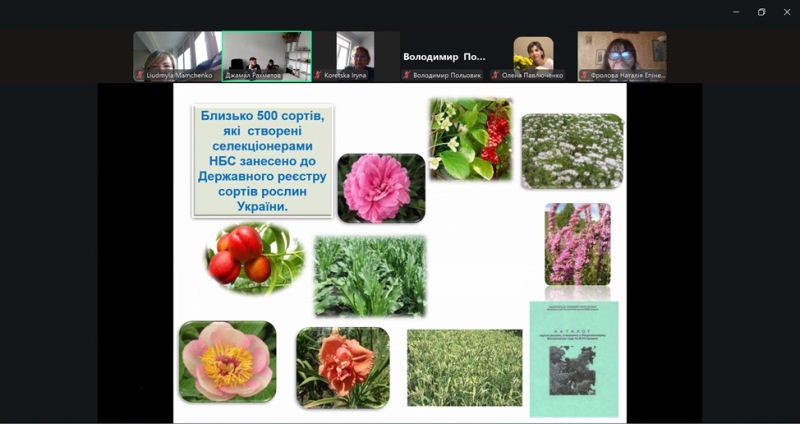This screenshot has height=424, width=800.
Task: Select Фролова Наталія's video tile
Action: point(622,56)
